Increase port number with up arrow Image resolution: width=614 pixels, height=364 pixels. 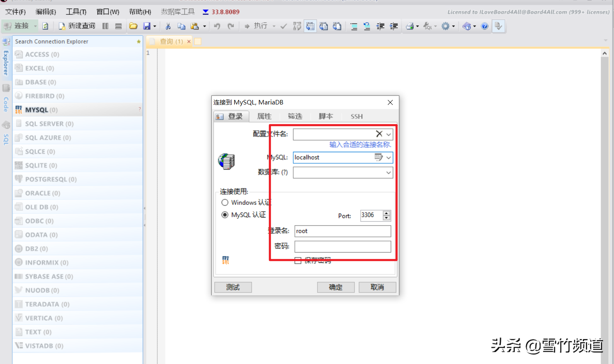click(x=386, y=213)
